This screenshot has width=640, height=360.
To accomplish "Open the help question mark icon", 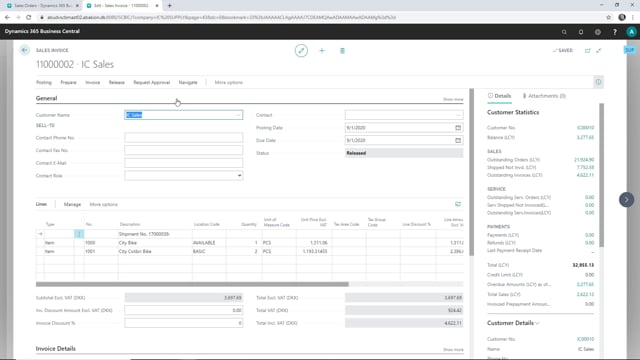I will [615, 32].
